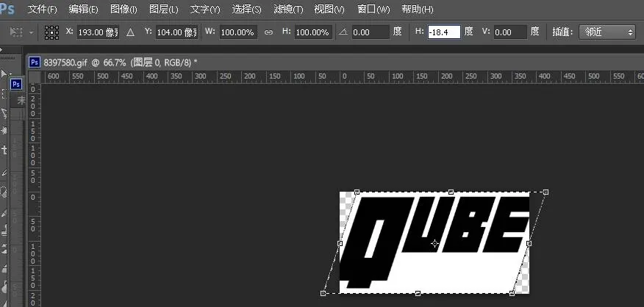Click the horizontal skew field -18.4
This screenshot has height=307, width=644.
[x=444, y=32]
